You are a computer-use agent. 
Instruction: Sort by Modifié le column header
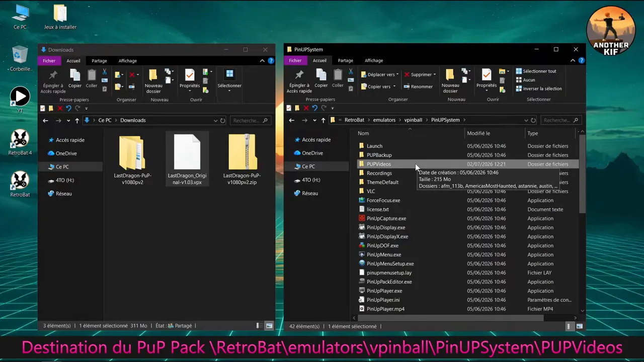point(478,133)
